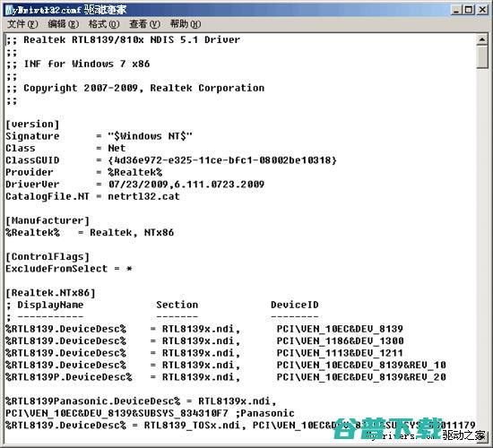The width and height of the screenshot is (493, 448).
Task: Click the '[Realtek.NTx86]' section header
Action: coord(50,293)
